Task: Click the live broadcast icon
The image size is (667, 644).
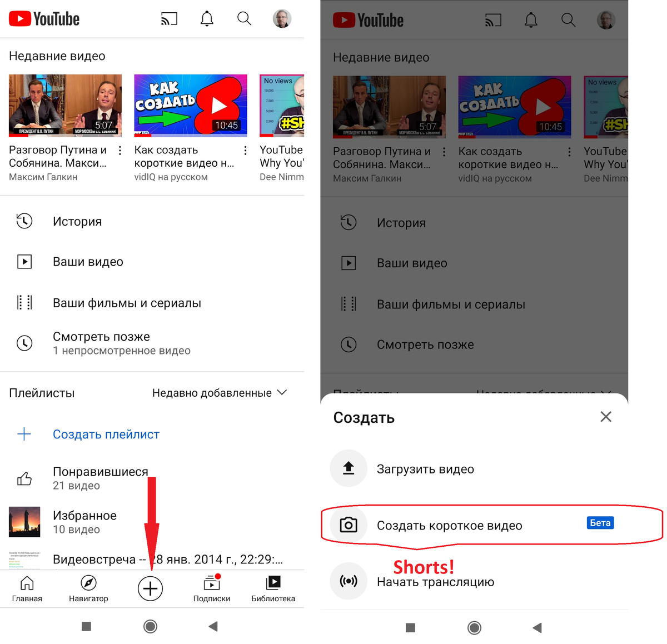Action: pos(349,581)
